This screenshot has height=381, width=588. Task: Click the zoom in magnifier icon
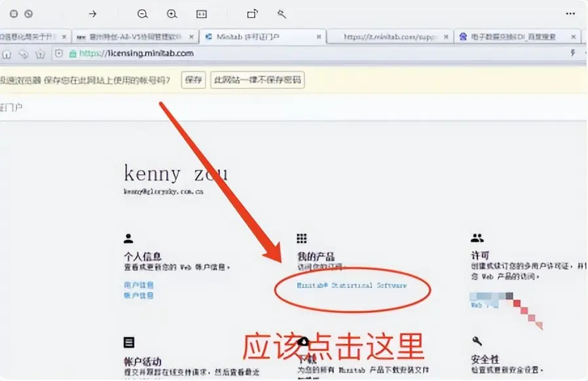pos(172,14)
